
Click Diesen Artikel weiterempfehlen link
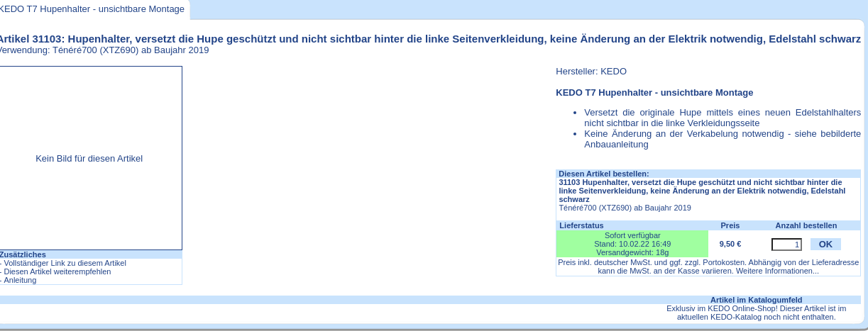(x=56, y=271)
